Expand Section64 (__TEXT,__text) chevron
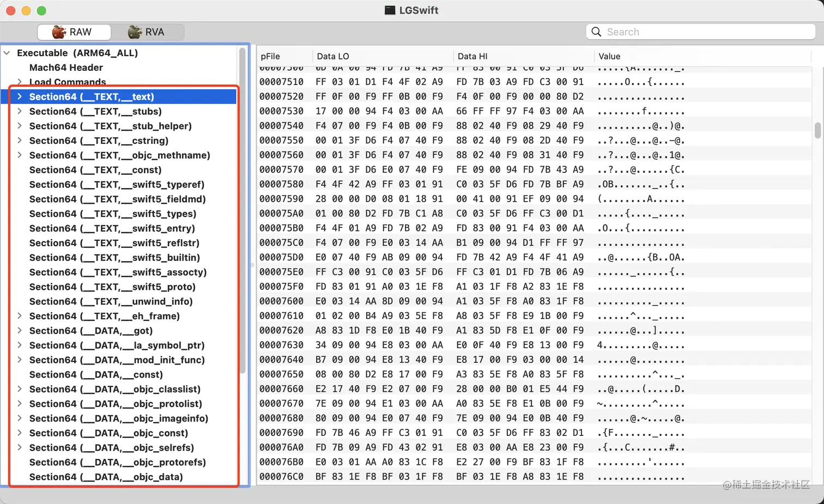 (x=20, y=96)
